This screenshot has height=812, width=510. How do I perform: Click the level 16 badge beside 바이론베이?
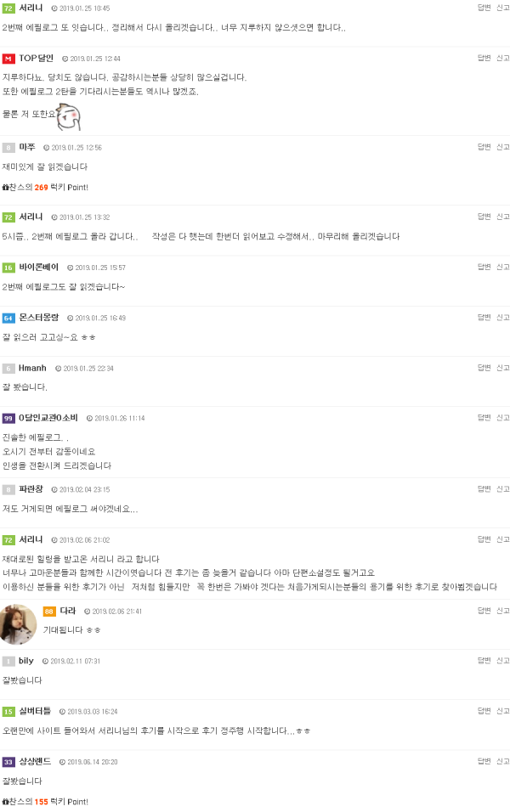[x=8, y=268]
